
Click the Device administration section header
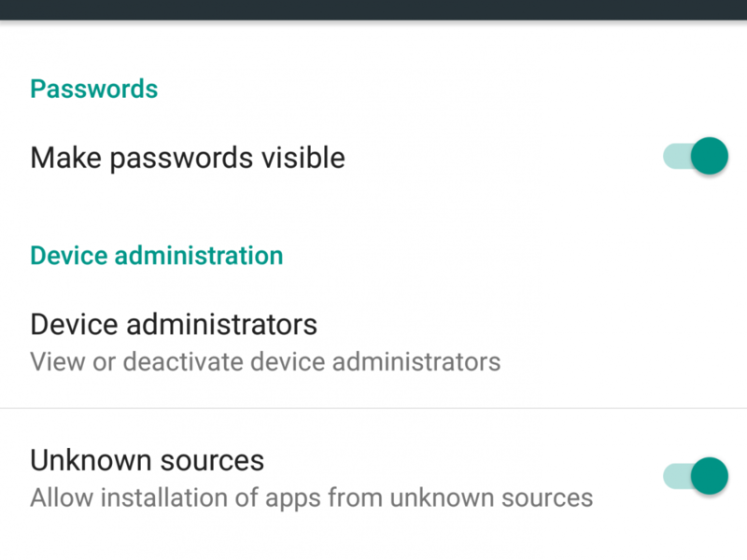tap(156, 255)
